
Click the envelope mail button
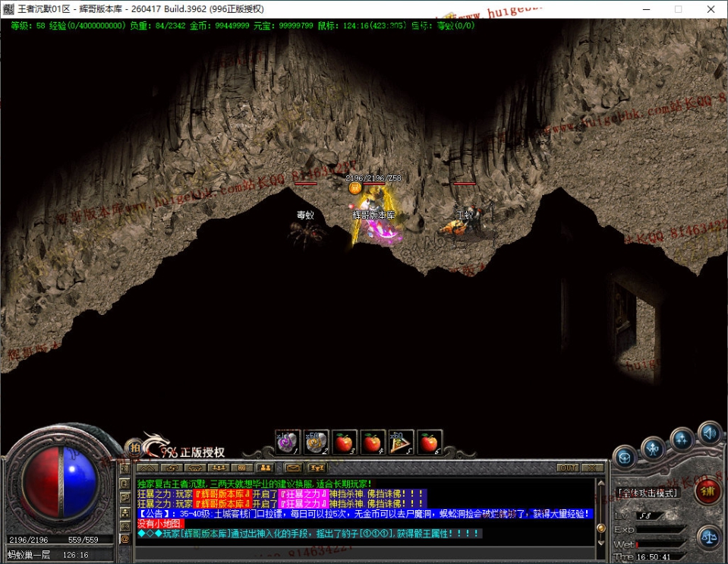point(293,468)
